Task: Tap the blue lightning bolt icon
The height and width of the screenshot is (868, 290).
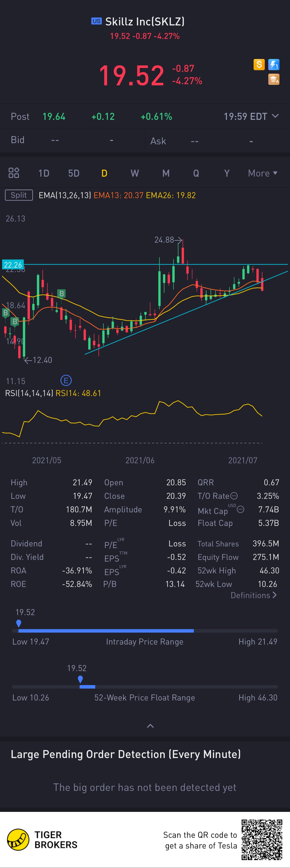Action: coord(274,64)
